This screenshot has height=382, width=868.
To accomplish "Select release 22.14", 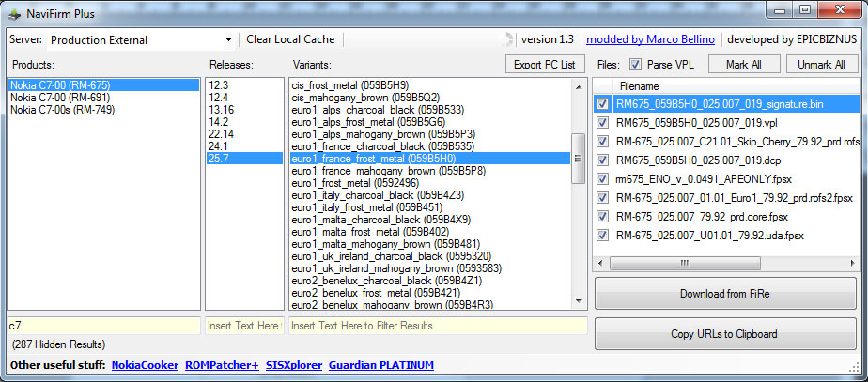I will [244, 134].
